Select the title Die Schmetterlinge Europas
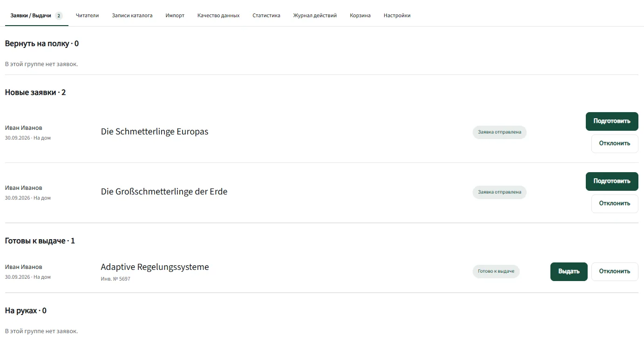The height and width of the screenshot is (342, 644). [x=155, y=132]
